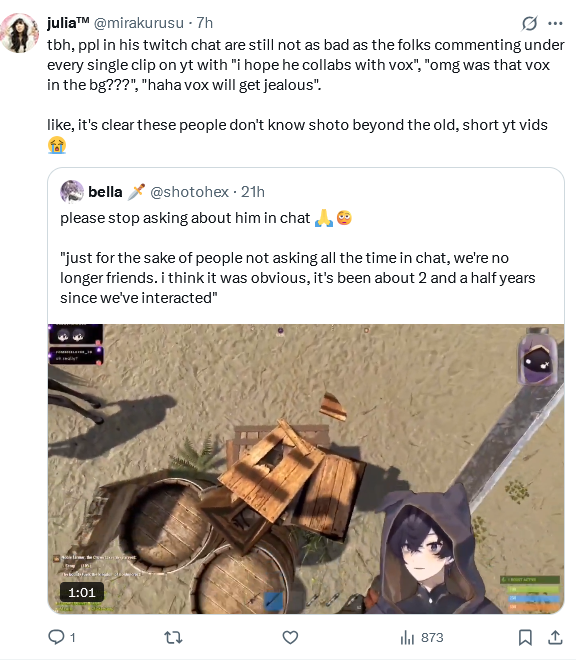This screenshot has height=660, width=576.
Task: Open the three-dot more options menu
Action: (555, 23)
